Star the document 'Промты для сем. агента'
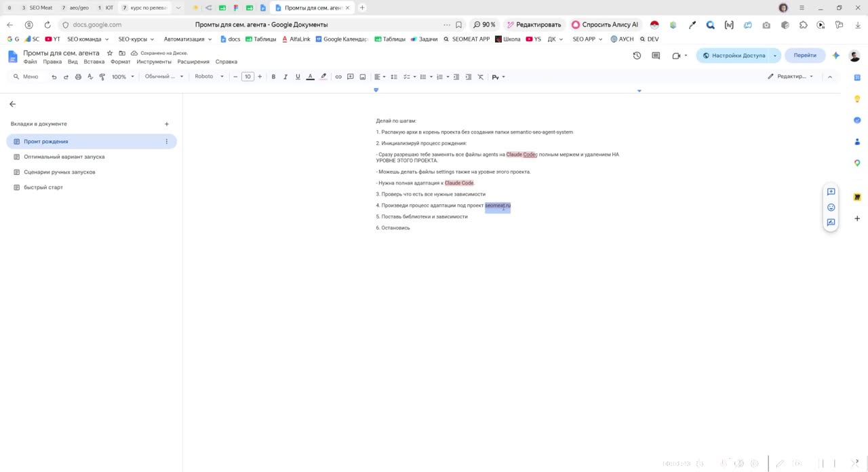This screenshot has height=472, width=868. [110, 53]
